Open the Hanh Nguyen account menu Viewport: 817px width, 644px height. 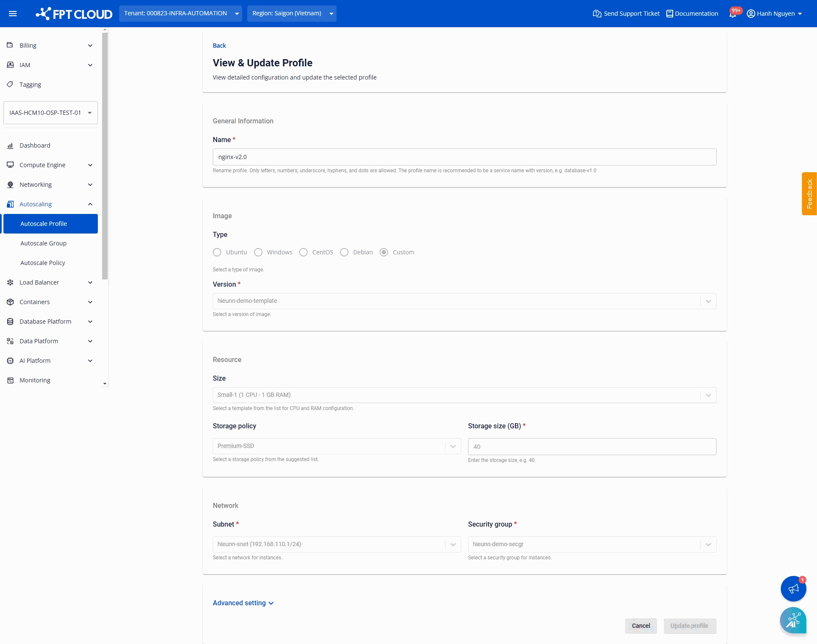(774, 14)
